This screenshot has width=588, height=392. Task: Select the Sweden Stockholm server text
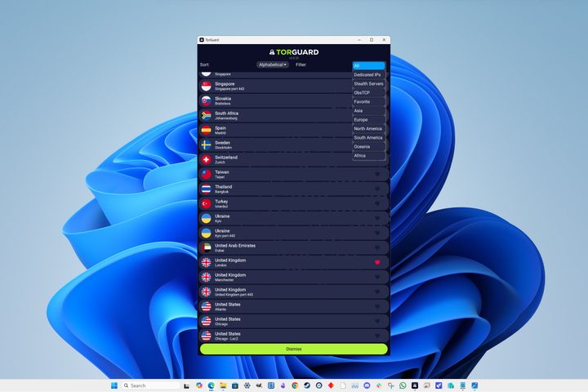coord(223,145)
